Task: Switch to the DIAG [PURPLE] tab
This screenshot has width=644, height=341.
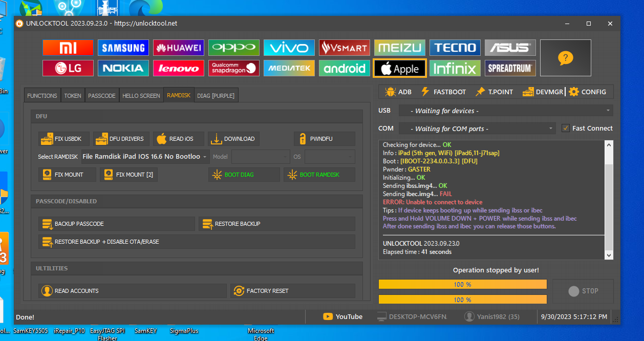Action: click(x=216, y=96)
